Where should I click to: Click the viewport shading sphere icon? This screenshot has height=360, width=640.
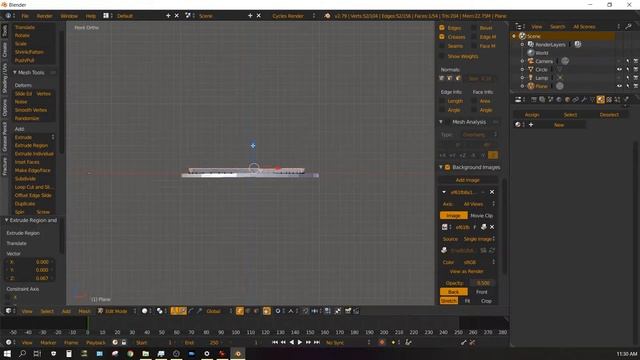(x=144, y=311)
